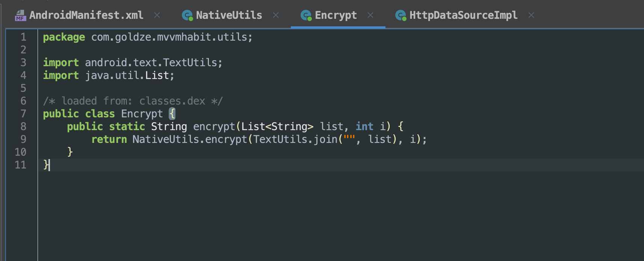This screenshot has width=644, height=261.
Task: Click the encrypt method name declaration
Action: click(x=214, y=127)
